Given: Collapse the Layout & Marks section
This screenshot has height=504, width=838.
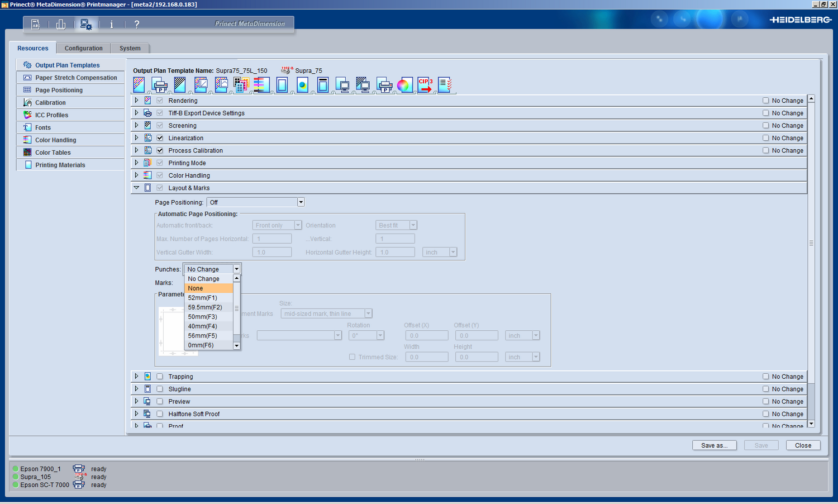Looking at the screenshot, I should (136, 188).
